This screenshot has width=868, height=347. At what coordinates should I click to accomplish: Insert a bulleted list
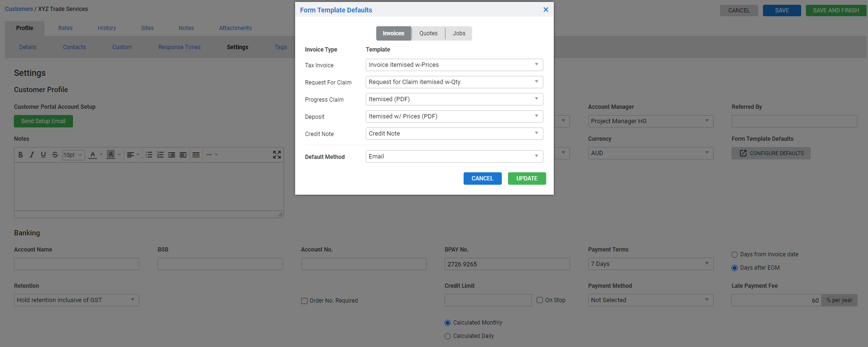click(x=149, y=155)
